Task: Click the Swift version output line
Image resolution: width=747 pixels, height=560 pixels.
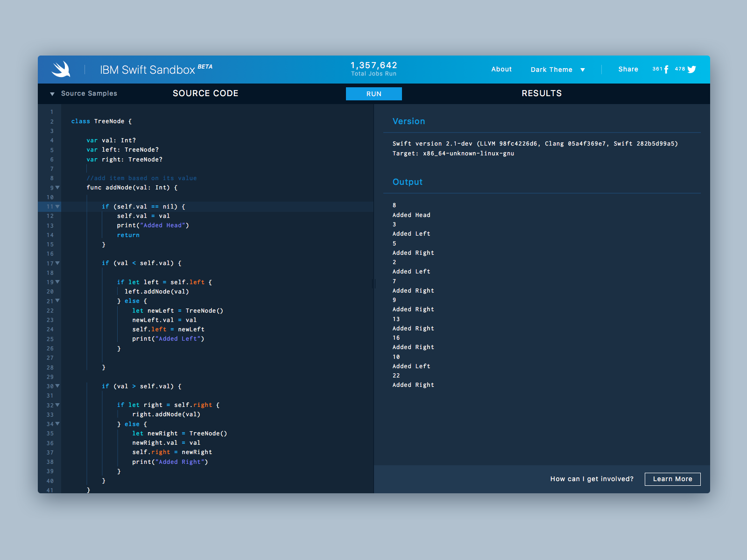Action: [x=535, y=144]
